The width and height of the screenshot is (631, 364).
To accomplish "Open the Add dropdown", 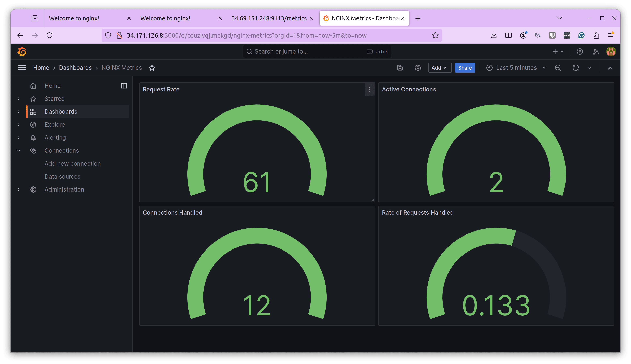I will (440, 68).
